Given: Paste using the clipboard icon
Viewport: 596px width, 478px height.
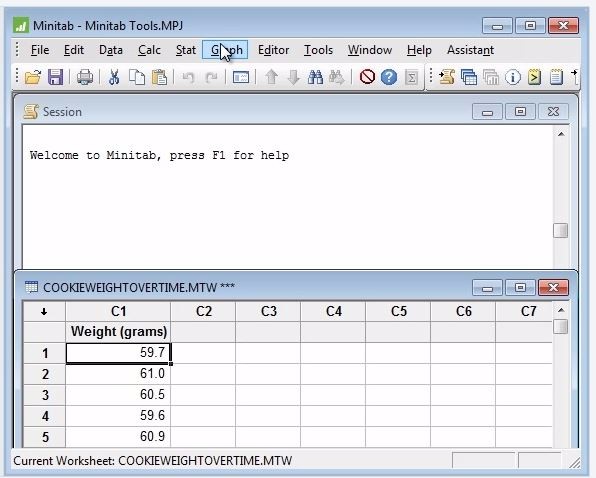Looking at the screenshot, I should (159, 77).
